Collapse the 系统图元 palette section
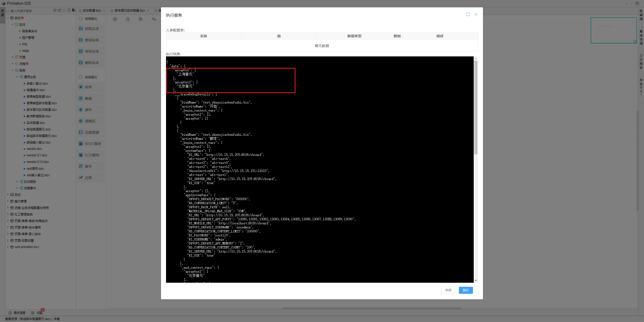The image size is (644, 322). pyautogui.click(x=81, y=77)
